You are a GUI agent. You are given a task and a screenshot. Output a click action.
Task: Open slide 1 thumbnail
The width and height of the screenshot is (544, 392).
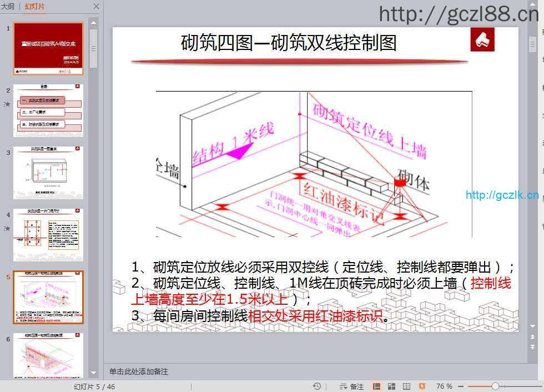click(x=48, y=48)
